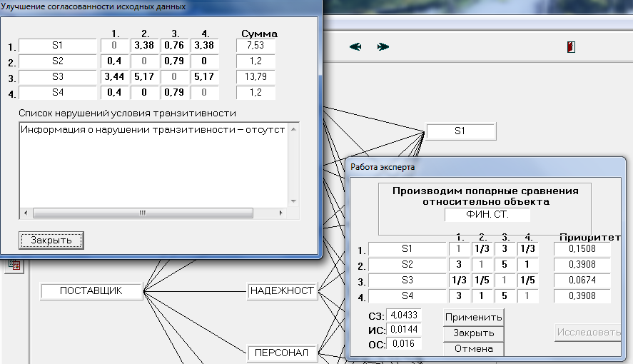The height and width of the screenshot is (364, 633).
Task: Click the horizontal scrollbar right arrow
Action: point(281,213)
